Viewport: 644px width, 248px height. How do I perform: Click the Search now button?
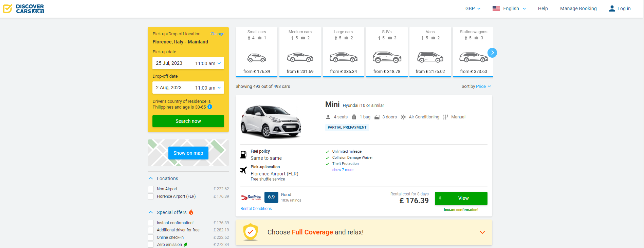coord(188,121)
